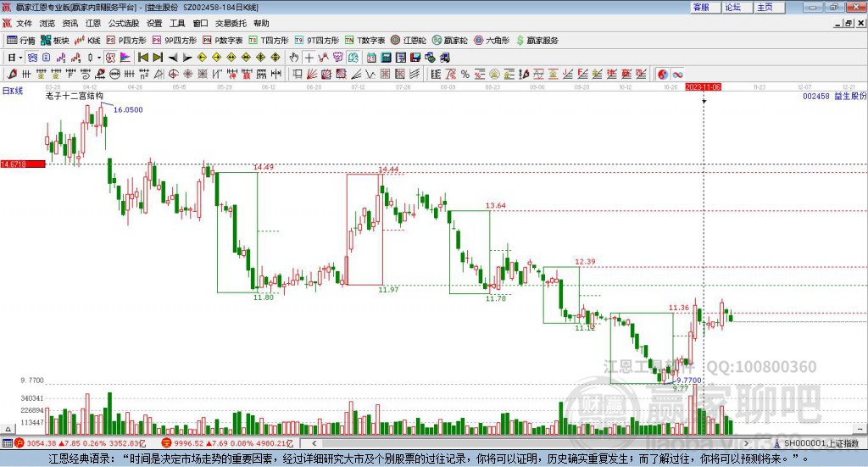Click the 老子十二宫结构 indicator label
This screenshot has height=467, width=868.
click(x=75, y=96)
